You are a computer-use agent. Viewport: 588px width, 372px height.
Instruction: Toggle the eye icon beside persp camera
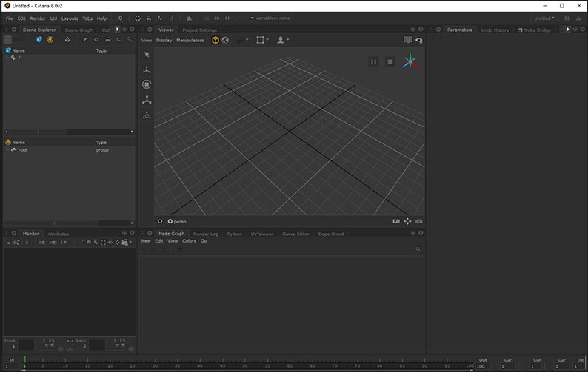160,221
